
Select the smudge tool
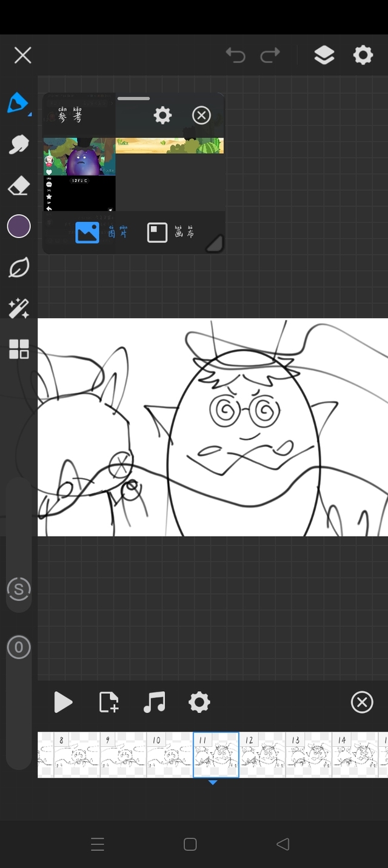(18, 144)
